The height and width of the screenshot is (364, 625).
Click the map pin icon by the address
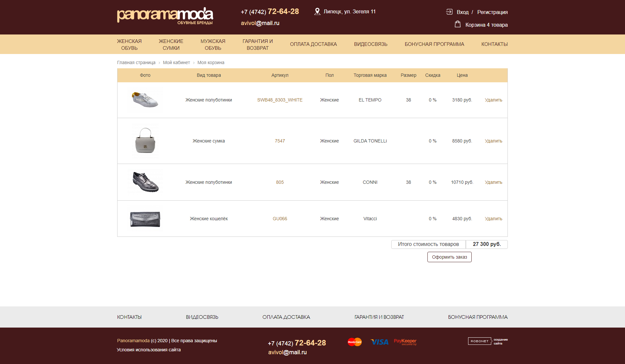(x=317, y=12)
